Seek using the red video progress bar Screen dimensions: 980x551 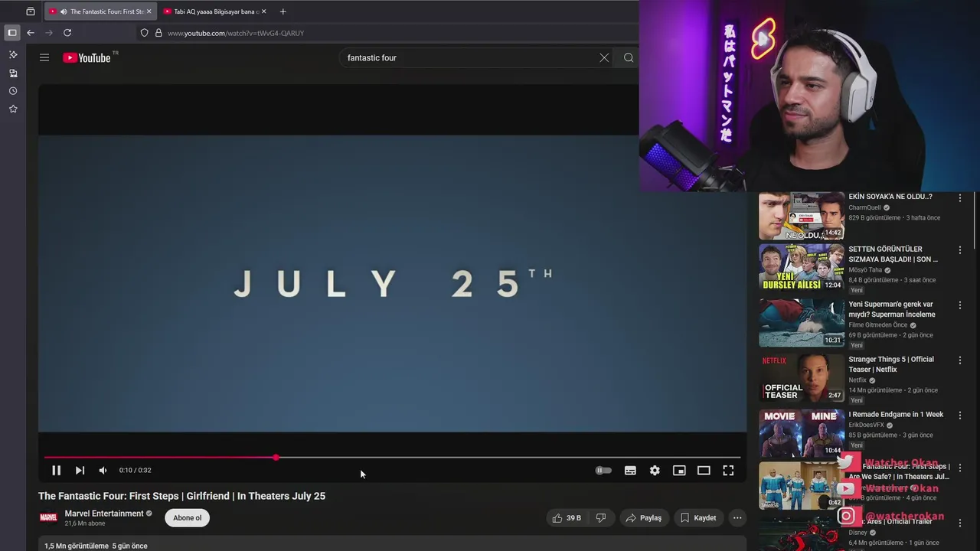click(392, 458)
